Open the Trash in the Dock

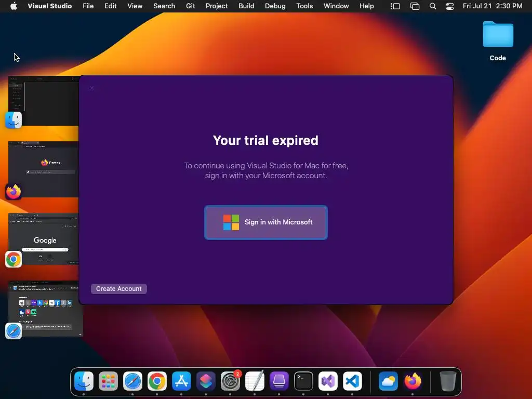tap(448, 381)
